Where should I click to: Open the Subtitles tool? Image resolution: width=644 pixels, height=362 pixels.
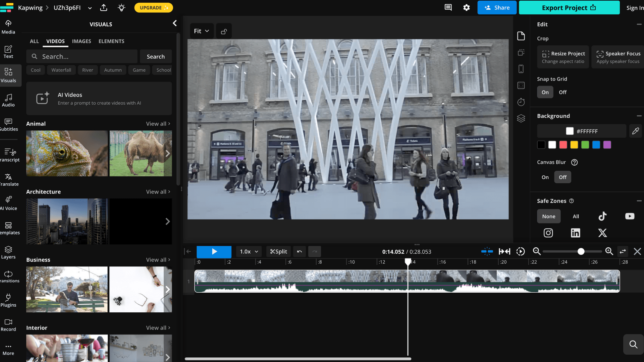[8, 124]
